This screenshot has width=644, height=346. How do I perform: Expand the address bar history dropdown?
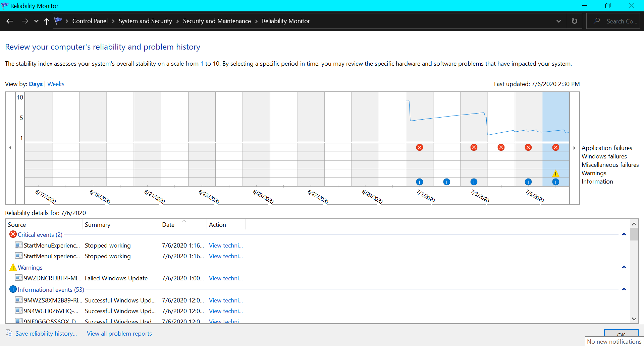point(559,21)
